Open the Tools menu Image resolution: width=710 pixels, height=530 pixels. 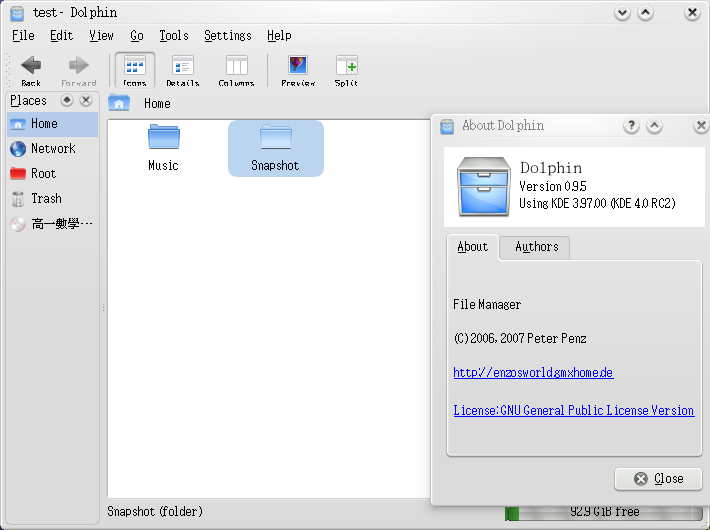point(174,35)
